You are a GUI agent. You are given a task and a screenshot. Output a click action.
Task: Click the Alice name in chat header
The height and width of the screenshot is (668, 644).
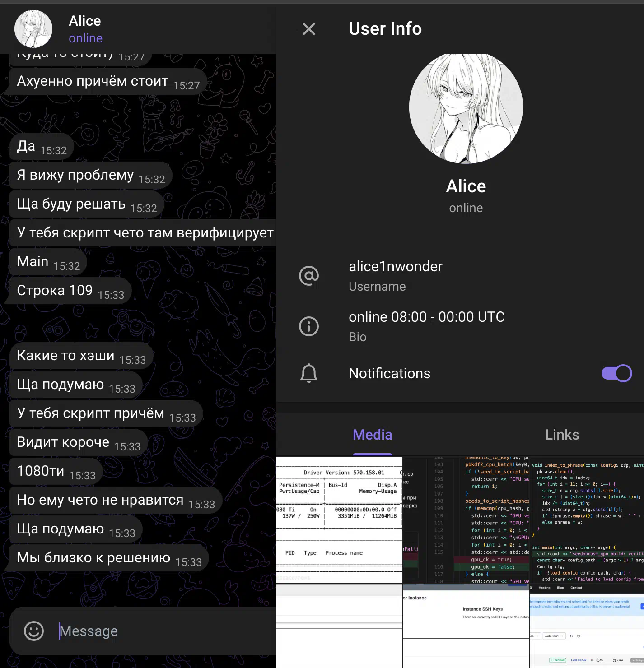85,21
